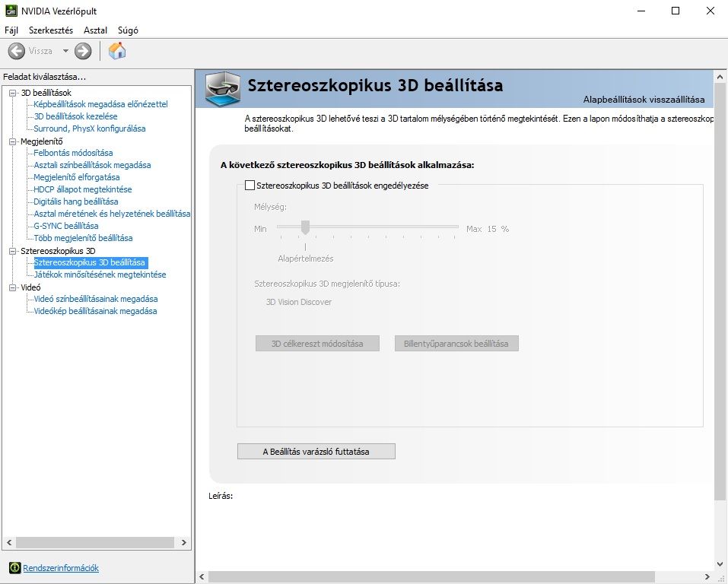Screen dimensions: 728x584
Task: Maximize the NVIDIA Vezérlőpult window
Action: (x=676, y=11)
